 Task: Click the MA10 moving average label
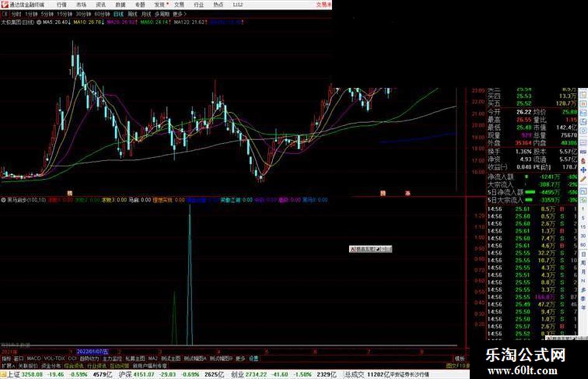[89, 22]
